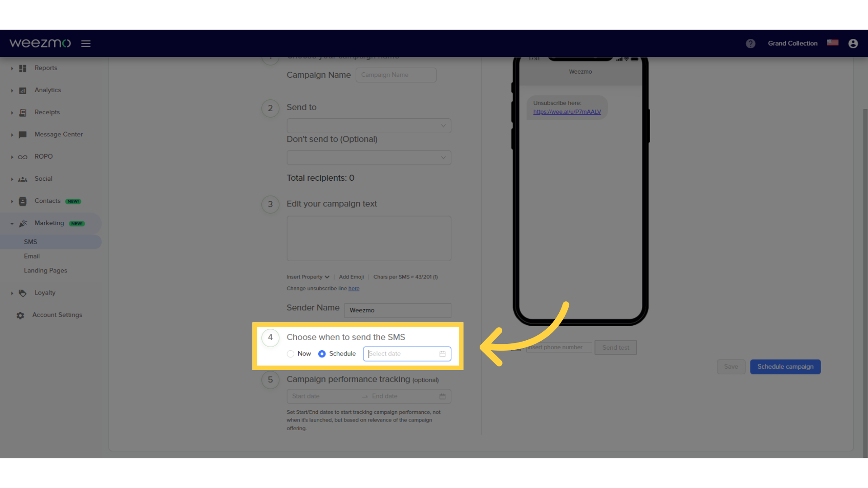The height and width of the screenshot is (488, 868).
Task: Click the ROPO sidebar icon
Action: [23, 156]
